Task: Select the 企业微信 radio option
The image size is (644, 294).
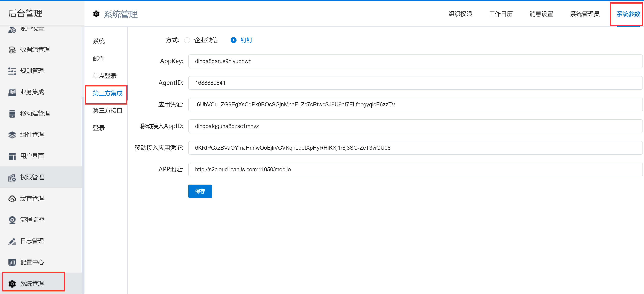Action: (187, 40)
